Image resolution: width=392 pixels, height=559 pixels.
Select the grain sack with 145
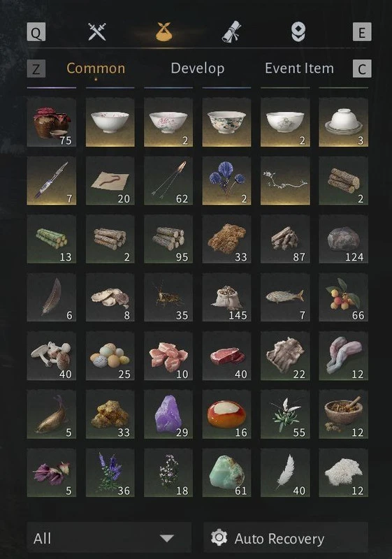226,298
